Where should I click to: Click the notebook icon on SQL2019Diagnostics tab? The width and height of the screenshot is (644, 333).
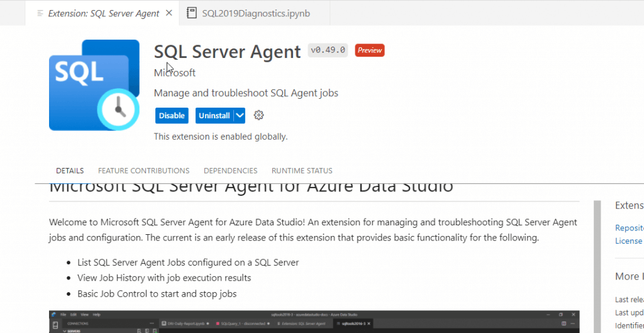192,13
